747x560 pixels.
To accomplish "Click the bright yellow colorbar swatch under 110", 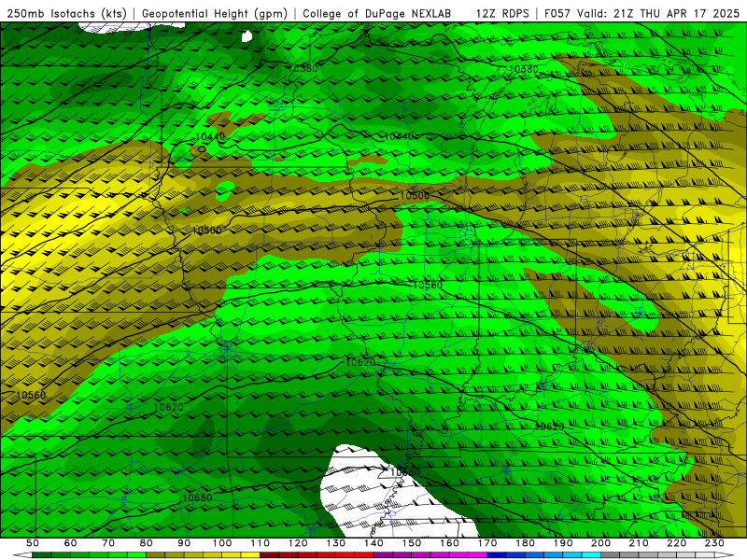I will point(250,555).
